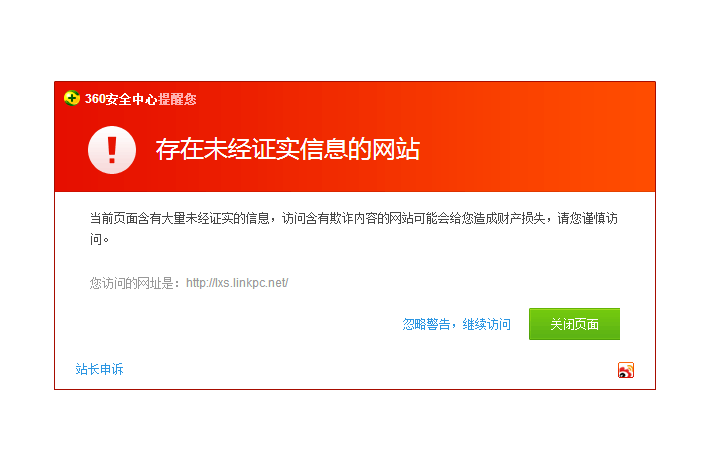Click the red exclamation warning icon
The height and width of the screenshot is (451, 718).
click(x=112, y=150)
